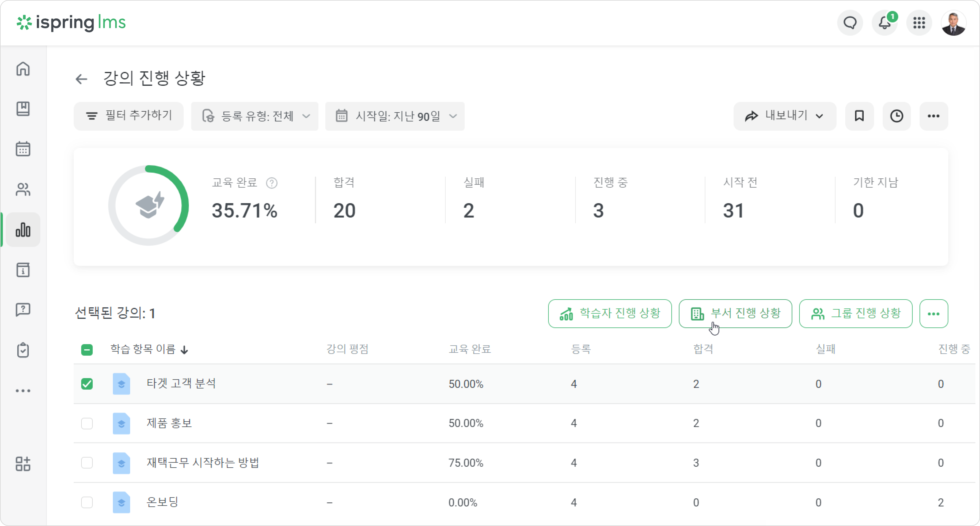Click the 등록 column header

[581, 349]
